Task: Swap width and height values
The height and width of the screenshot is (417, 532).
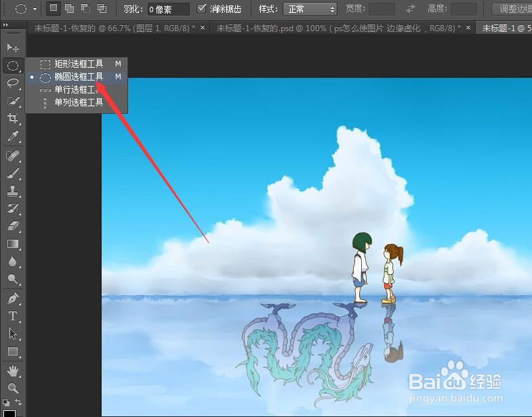Action: click(x=411, y=9)
